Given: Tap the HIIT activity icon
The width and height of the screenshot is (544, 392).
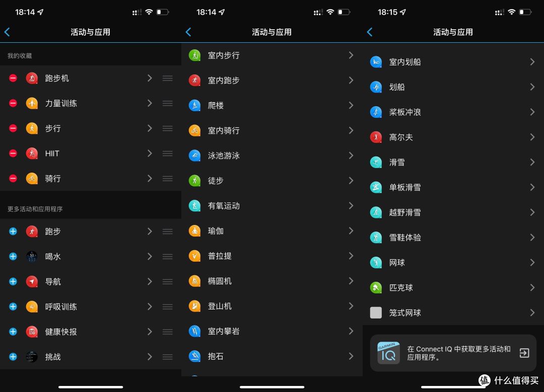Looking at the screenshot, I should (x=32, y=153).
